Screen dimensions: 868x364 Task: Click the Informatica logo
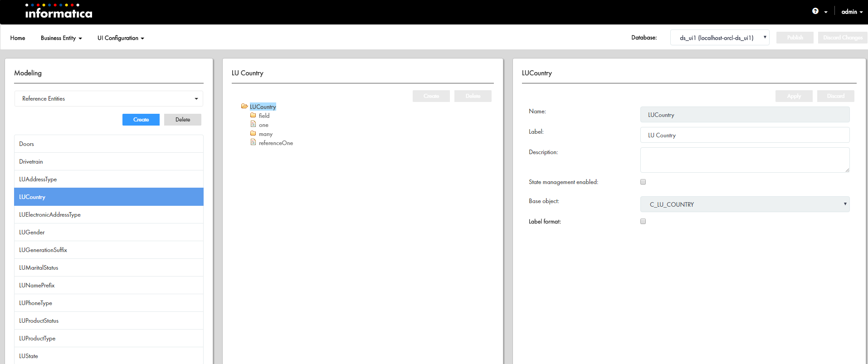tap(59, 11)
